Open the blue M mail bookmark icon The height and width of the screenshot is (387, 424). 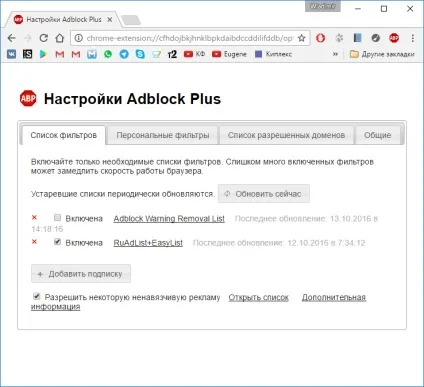coord(92,54)
